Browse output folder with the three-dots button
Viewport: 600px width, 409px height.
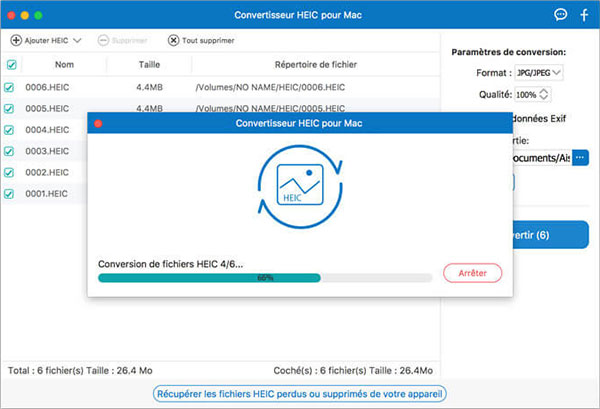tap(580, 158)
